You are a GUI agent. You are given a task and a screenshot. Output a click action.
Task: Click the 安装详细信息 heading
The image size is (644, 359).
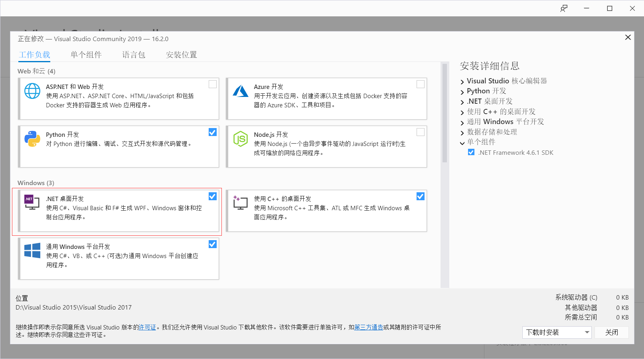pyautogui.click(x=490, y=66)
